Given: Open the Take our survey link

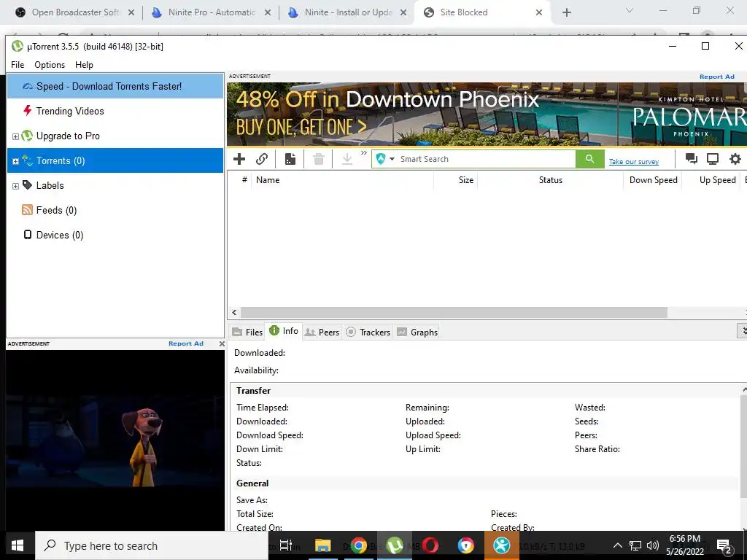Looking at the screenshot, I should click(x=634, y=162).
